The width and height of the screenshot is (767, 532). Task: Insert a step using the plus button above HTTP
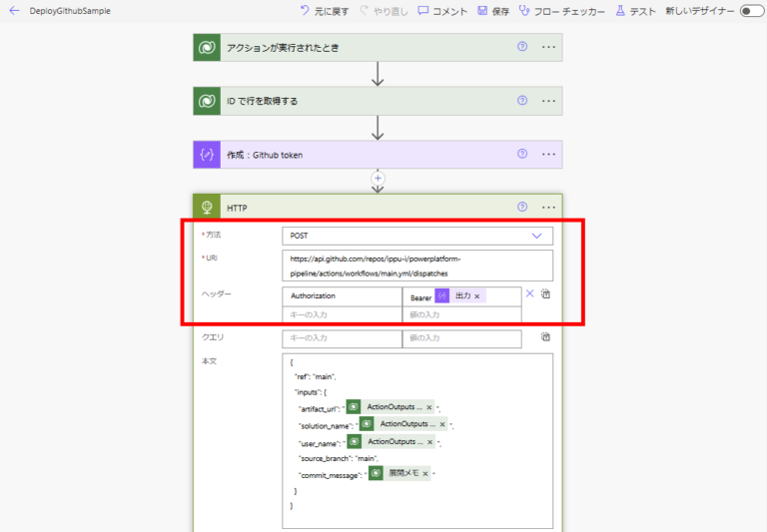pyautogui.click(x=378, y=180)
